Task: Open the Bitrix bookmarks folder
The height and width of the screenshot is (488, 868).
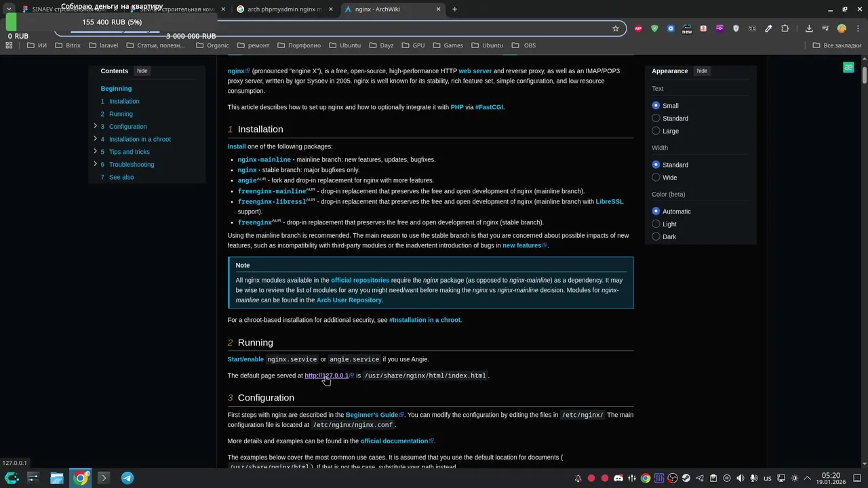Action: pyautogui.click(x=67, y=45)
